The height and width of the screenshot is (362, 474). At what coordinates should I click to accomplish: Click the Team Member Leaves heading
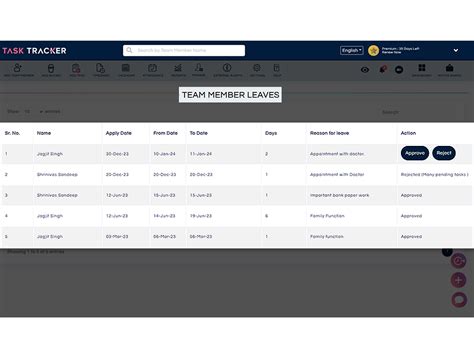click(x=230, y=95)
